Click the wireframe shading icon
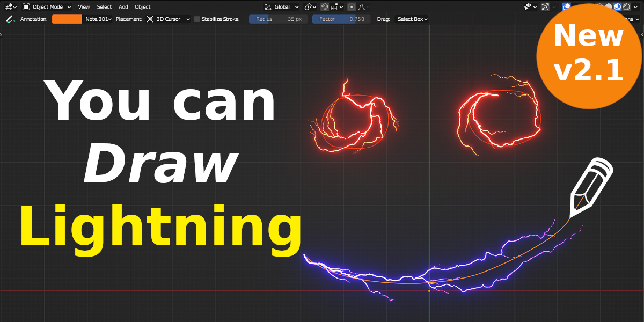The image size is (644, 322). [x=600, y=6]
